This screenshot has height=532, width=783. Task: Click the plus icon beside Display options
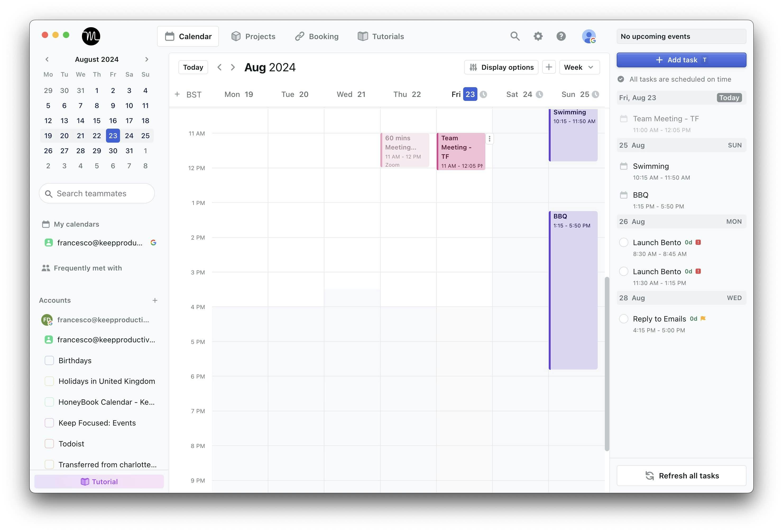[549, 67]
